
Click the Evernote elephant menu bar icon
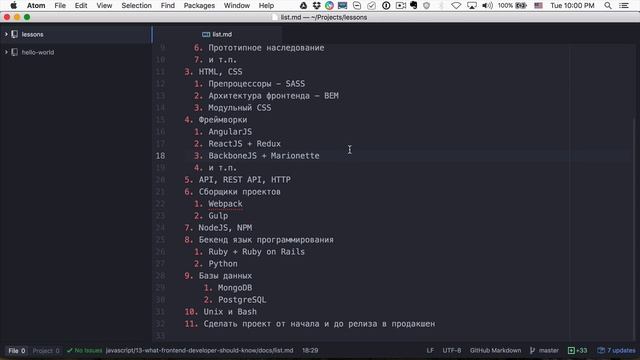tap(413, 5)
